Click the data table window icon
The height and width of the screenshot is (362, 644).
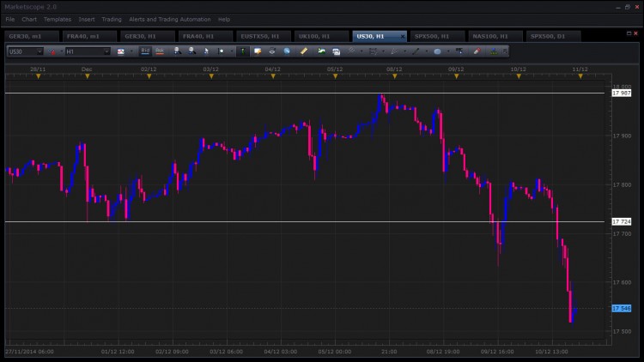coord(336,51)
